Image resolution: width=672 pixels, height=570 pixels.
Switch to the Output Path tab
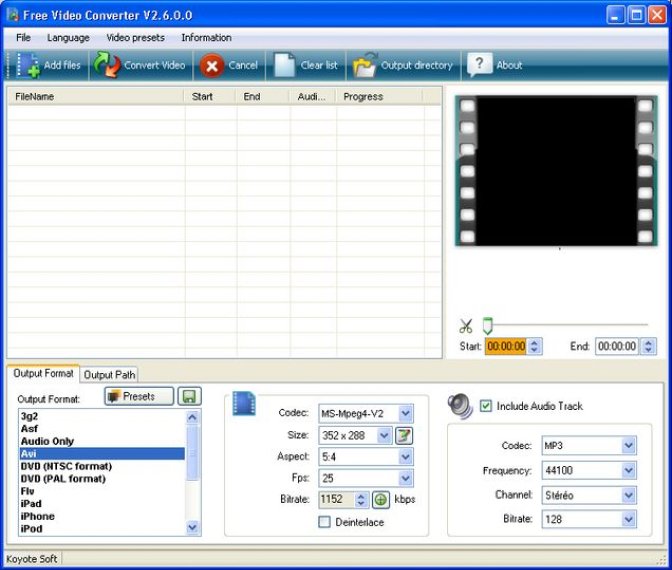point(109,375)
